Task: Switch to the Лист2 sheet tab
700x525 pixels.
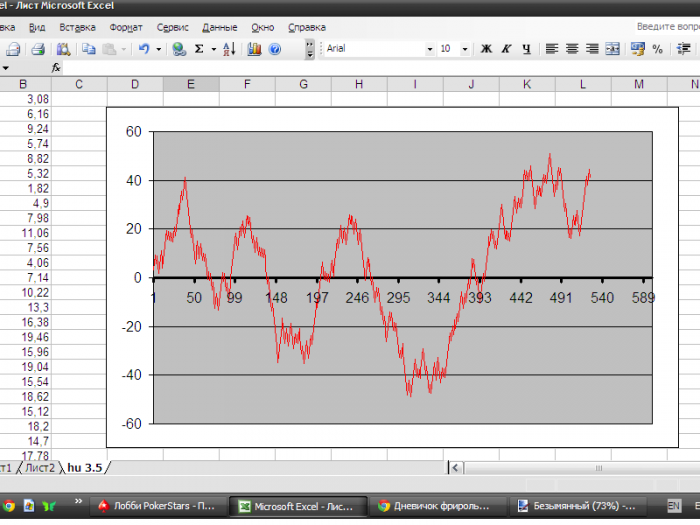Action: (41, 467)
